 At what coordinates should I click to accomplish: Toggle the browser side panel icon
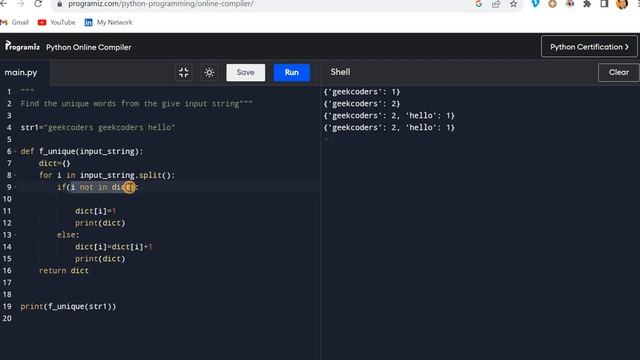[x=604, y=4]
